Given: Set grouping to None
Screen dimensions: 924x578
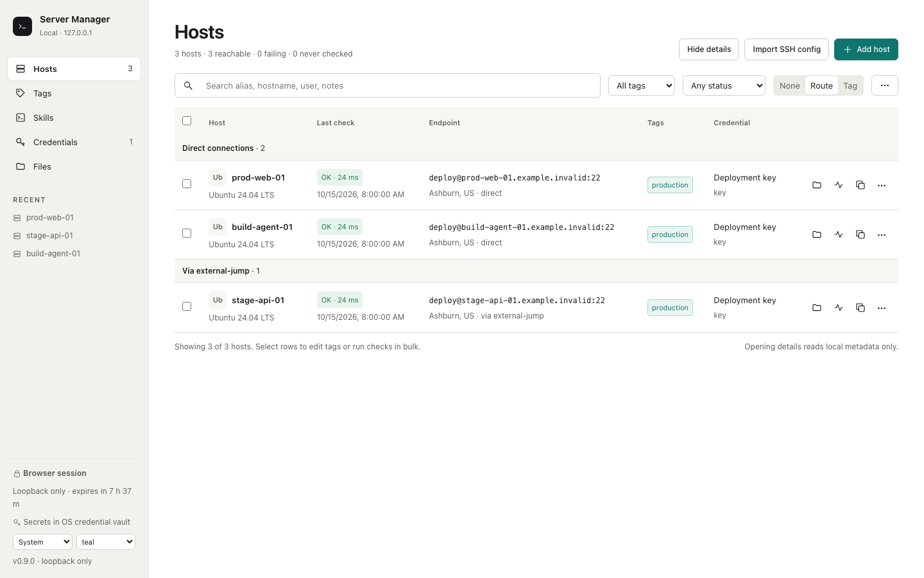Looking at the screenshot, I should click(x=789, y=85).
